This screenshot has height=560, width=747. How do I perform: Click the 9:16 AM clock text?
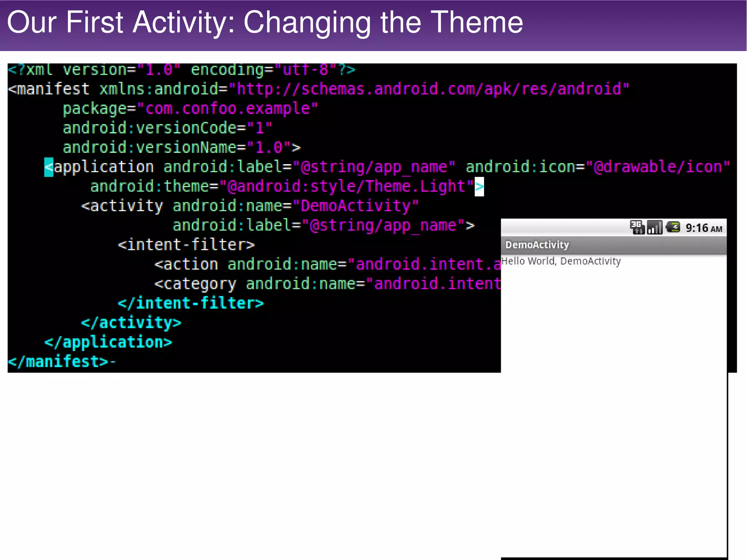(704, 228)
